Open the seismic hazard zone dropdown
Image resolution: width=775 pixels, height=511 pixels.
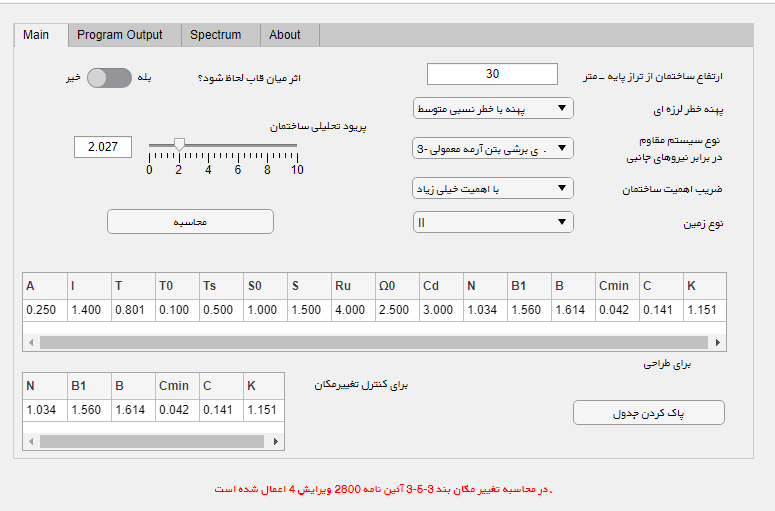[x=493, y=108]
